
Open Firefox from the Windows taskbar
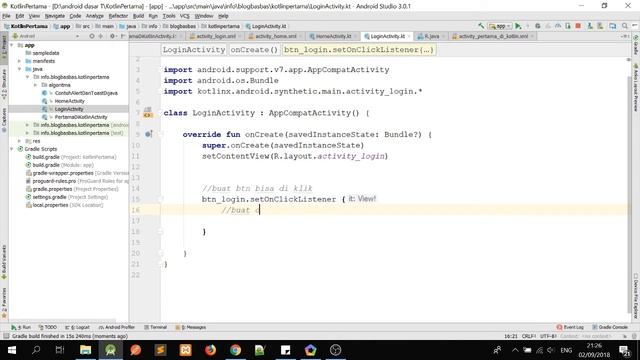[211, 350]
